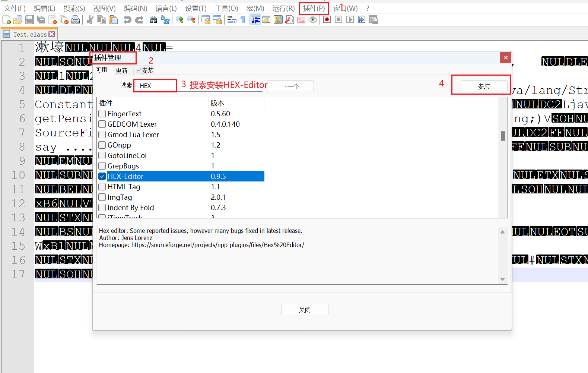
Task: Click the description box scroll up arrow
Action: pyautogui.click(x=503, y=232)
